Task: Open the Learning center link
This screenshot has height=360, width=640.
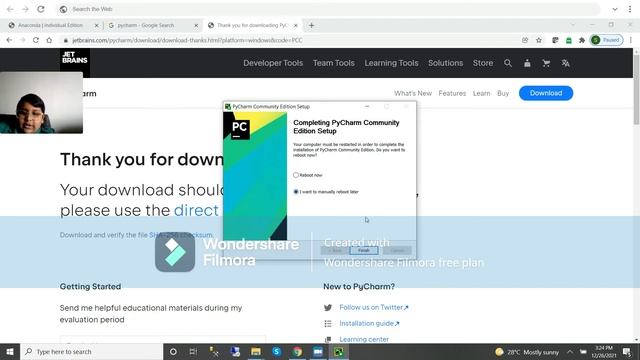Action: [364, 339]
